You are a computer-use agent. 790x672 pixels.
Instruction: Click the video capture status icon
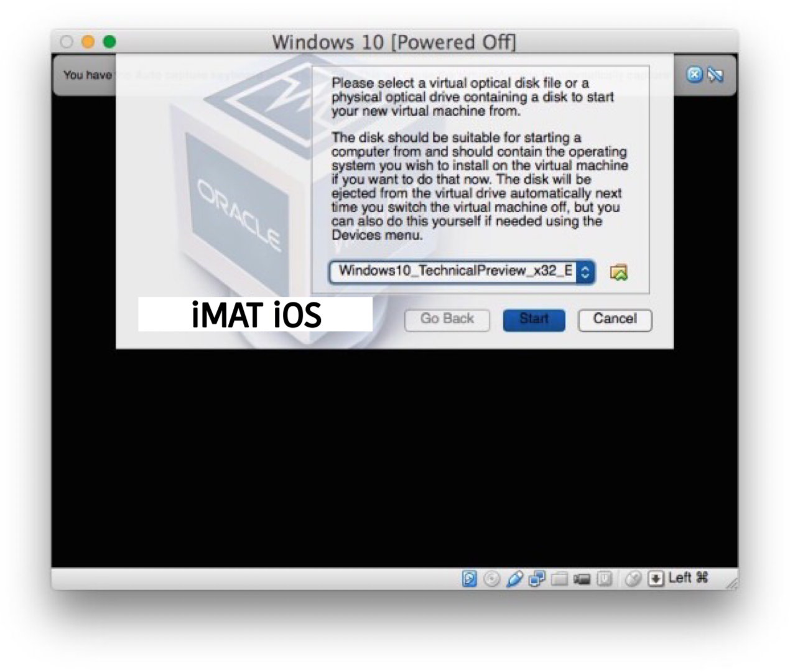(x=582, y=579)
